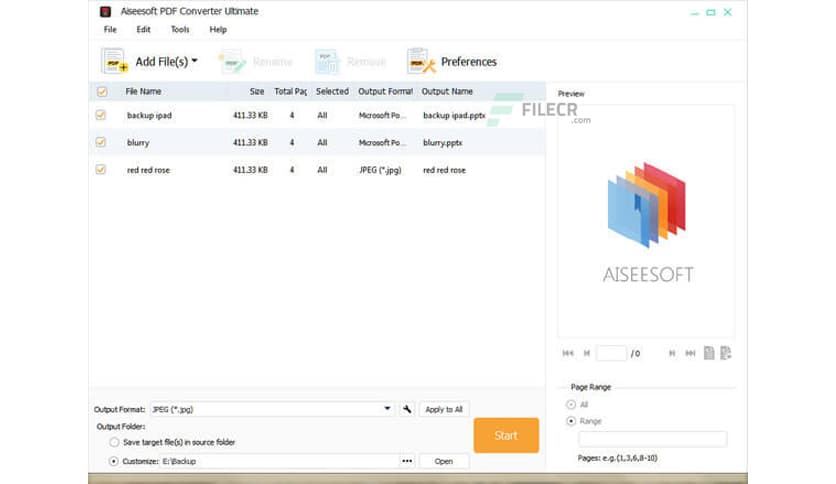836x484 pixels.
Task: Click the preview page number field
Action: [612, 353]
